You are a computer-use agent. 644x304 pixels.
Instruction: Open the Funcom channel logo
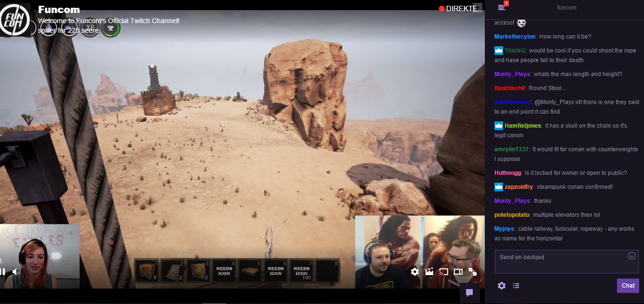pos(14,20)
